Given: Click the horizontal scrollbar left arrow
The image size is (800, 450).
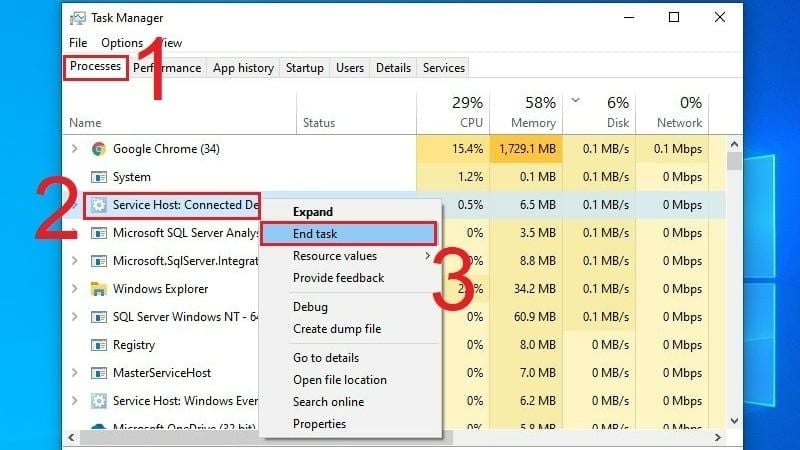Looking at the screenshot, I should click(71, 437).
